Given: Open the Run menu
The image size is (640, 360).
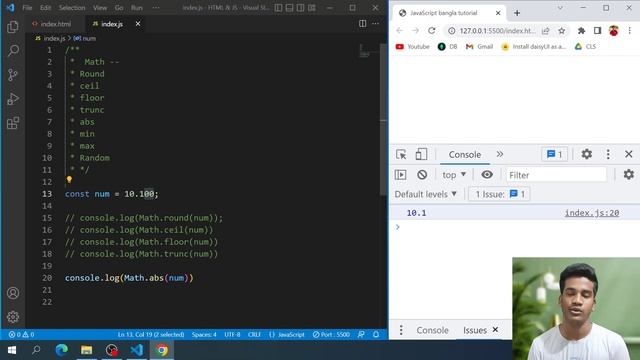Looking at the screenshot, I should (x=137, y=8).
